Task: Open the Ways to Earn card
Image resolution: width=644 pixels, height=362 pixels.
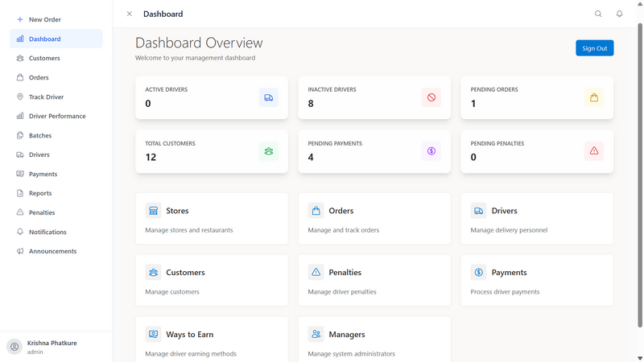Action: click(213, 339)
